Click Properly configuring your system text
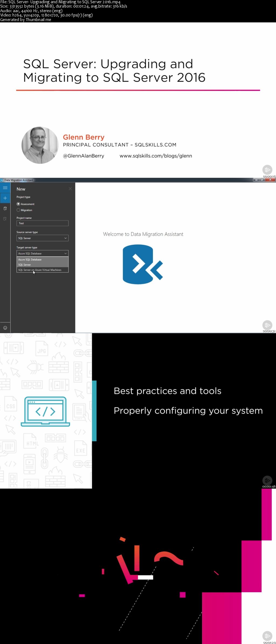This screenshot has height=644, width=276. pyautogui.click(x=188, y=411)
